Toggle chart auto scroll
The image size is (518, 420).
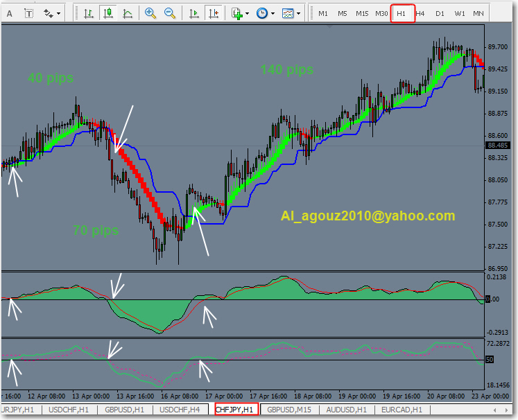[194, 14]
